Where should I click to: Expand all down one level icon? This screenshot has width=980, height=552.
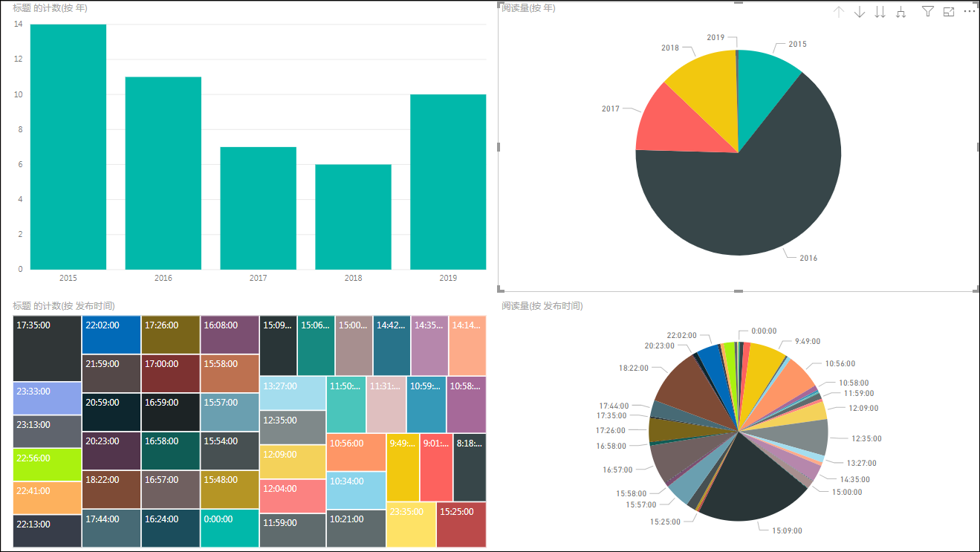(x=901, y=12)
